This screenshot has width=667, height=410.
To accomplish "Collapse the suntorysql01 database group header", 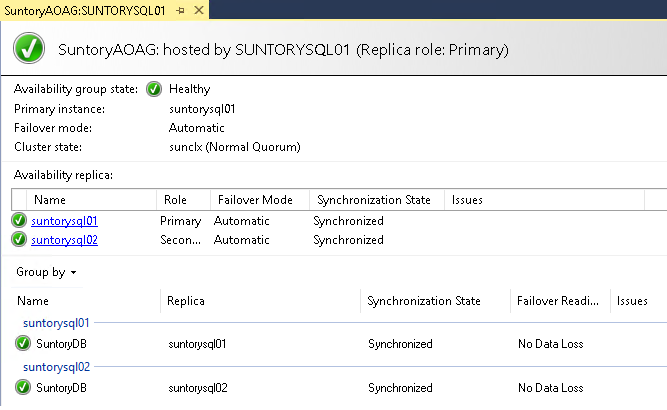I will [x=56, y=323].
